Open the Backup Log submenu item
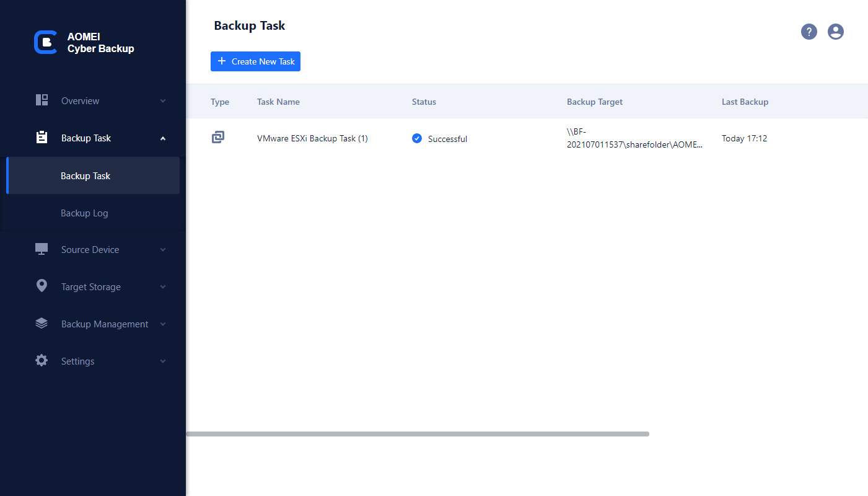The height and width of the screenshot is (496, 868). [x=93, y=213]
